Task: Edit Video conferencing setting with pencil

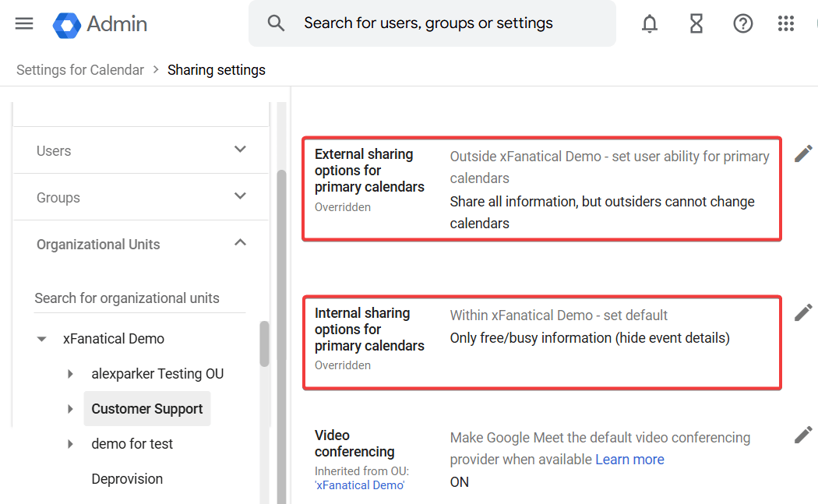Action: [803, 435]
